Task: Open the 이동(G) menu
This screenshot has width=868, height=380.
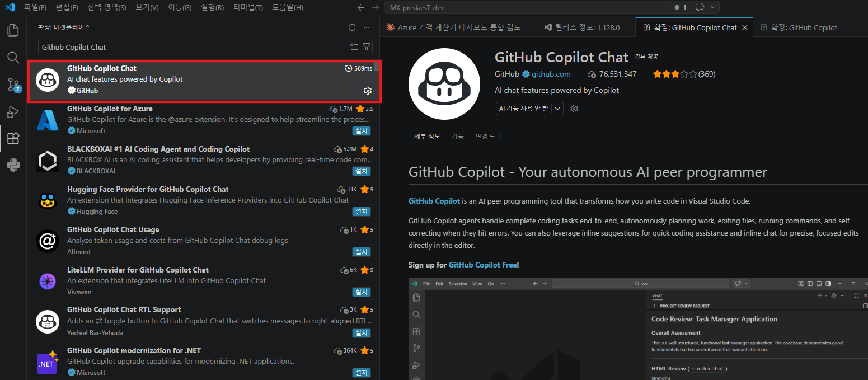Action: coord(180,8)
